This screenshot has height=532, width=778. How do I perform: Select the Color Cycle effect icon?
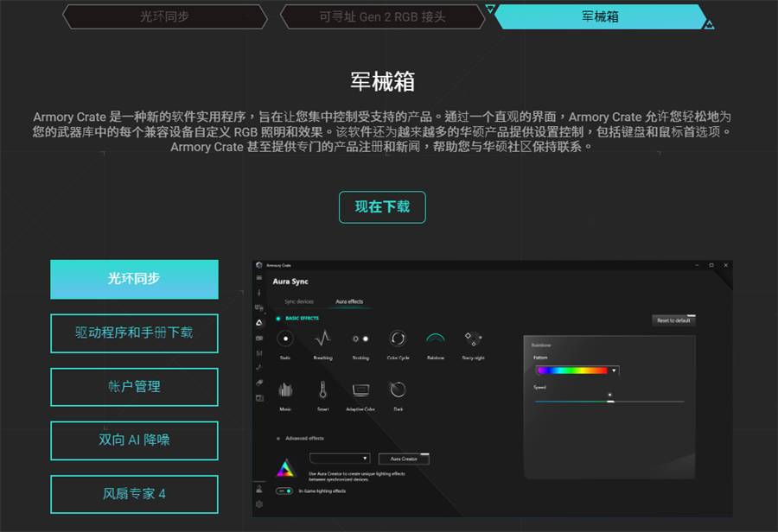[x=398, y=339]
